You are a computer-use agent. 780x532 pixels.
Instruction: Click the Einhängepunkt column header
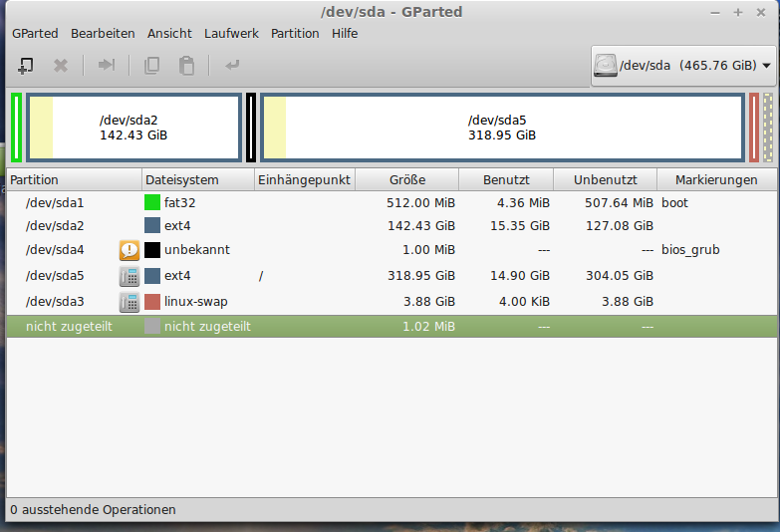pos(305,179)
